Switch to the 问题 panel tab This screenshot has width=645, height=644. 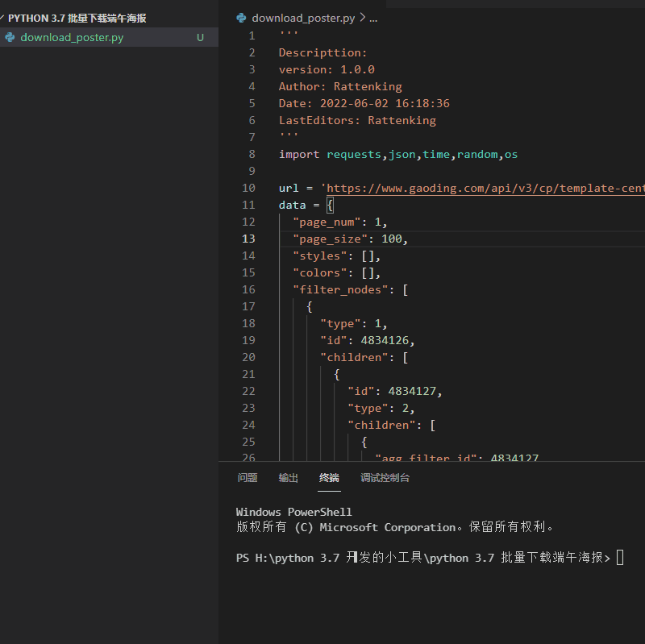(x=248, y=477)
